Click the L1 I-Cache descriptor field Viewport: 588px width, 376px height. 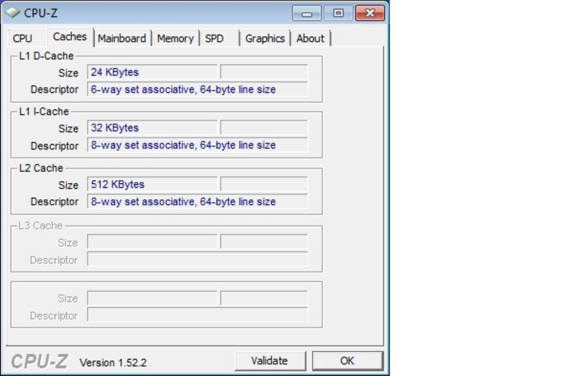[197, 145]
